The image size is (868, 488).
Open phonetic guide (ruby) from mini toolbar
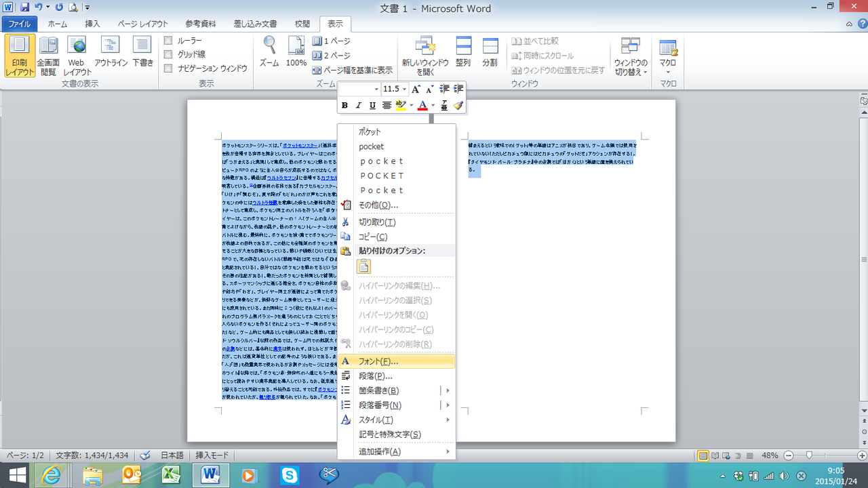pyautogui.click(x=444, y=105)
